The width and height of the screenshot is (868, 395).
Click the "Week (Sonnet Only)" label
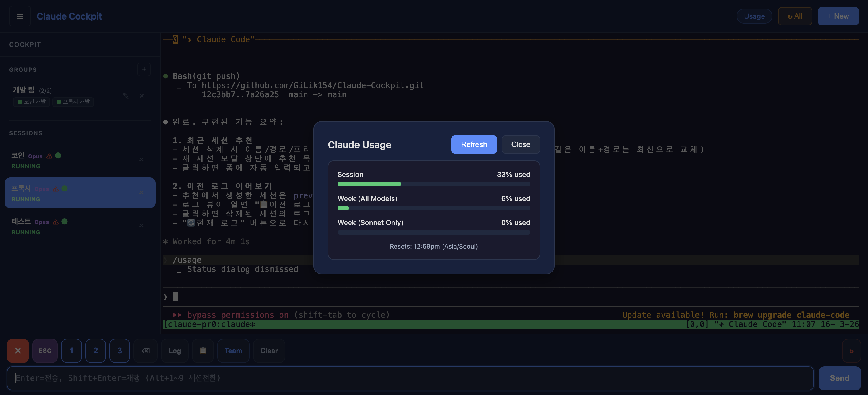click(370, 222)
